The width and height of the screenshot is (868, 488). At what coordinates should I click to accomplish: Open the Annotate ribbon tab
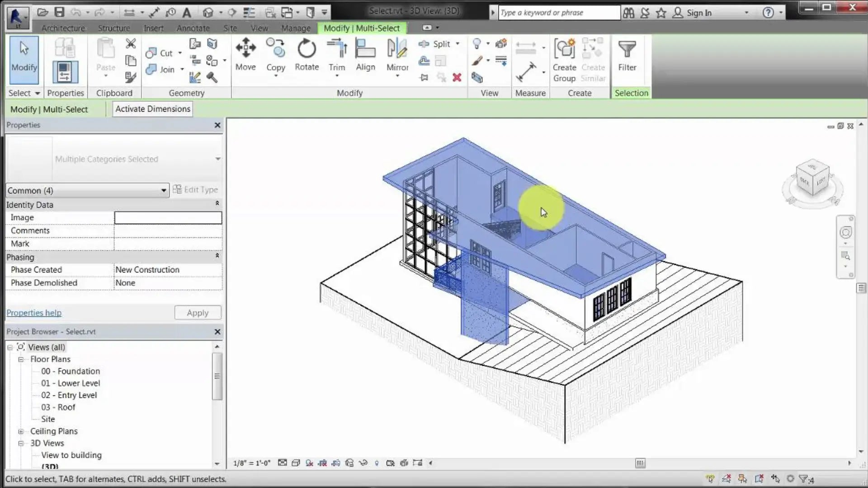(193, 28)
